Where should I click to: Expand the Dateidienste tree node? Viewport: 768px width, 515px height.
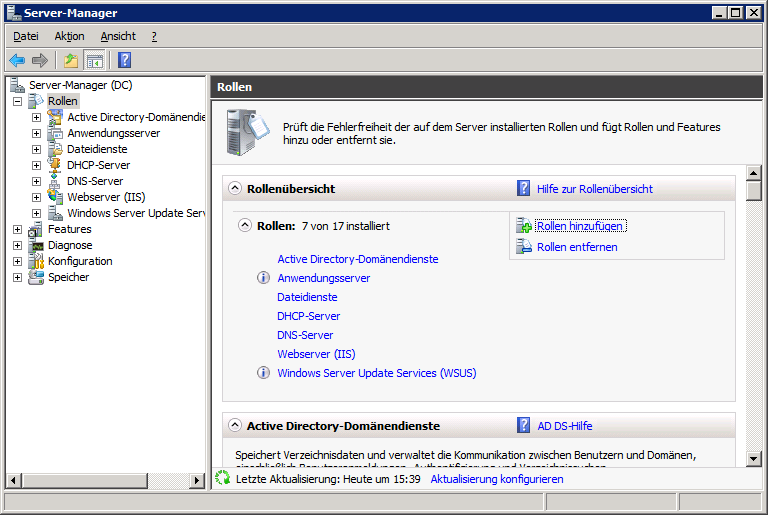36,149
